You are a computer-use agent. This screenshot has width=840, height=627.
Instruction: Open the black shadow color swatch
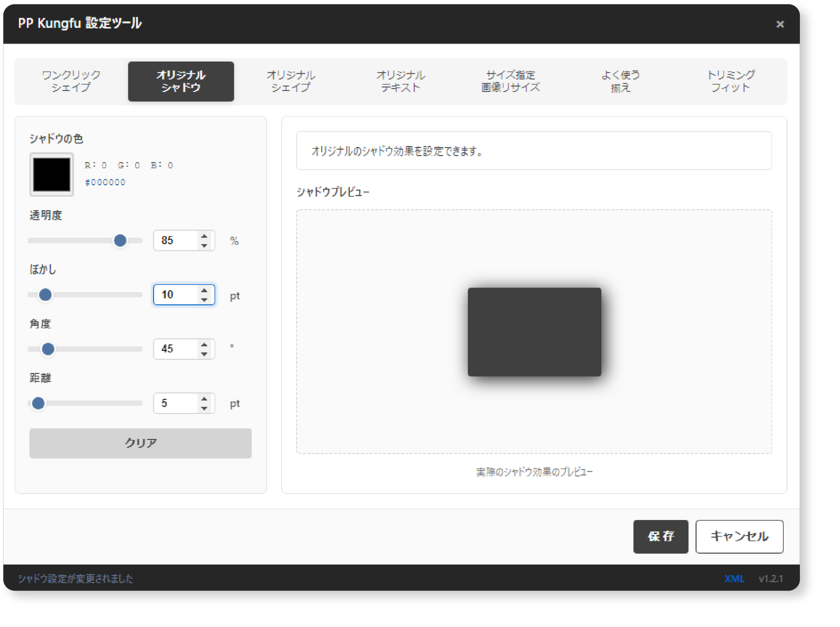point(52,175)
